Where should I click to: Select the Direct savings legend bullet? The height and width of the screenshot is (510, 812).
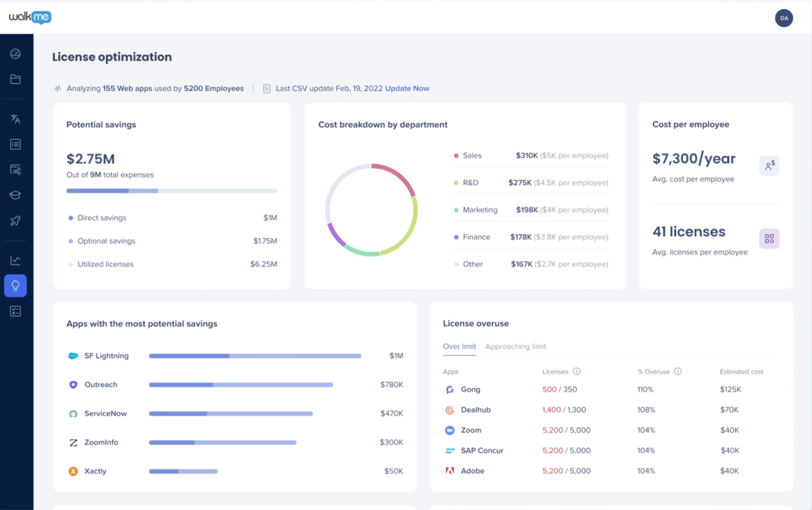pos(70,217)
